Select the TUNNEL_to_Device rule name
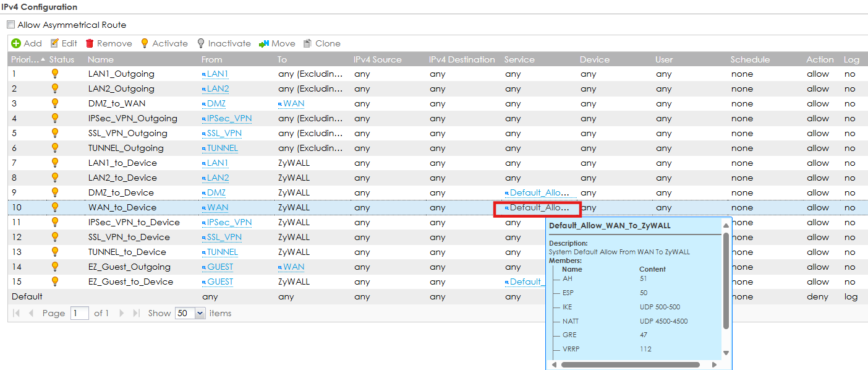This screenshot has height=370, width=868. tap(127, 252)
